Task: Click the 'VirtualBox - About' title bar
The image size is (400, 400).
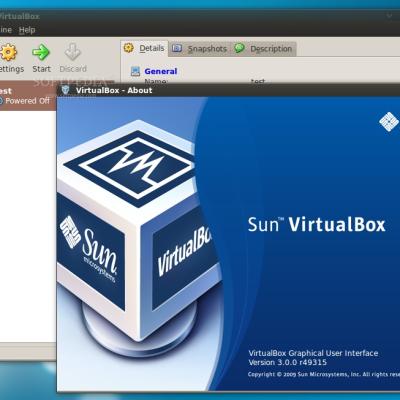Action: coord(228,90)
